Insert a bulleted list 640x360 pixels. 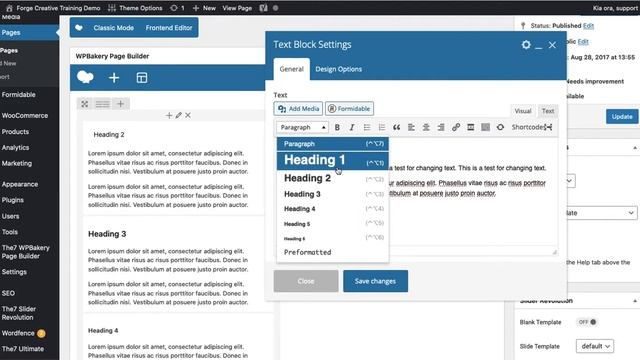pos(367,127)
